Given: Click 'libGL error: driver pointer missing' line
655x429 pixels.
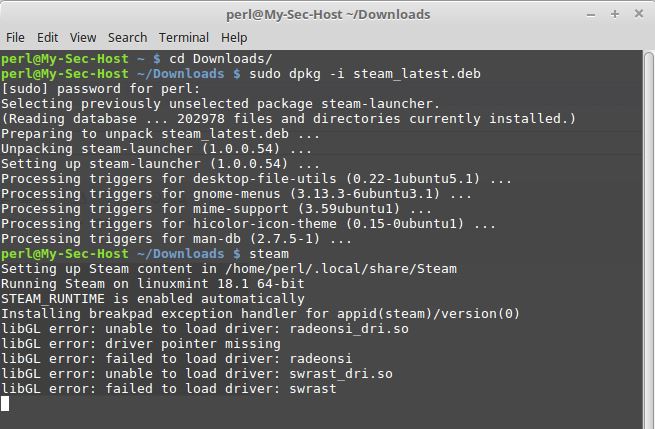Looking at the screenshot, I should [141, 344].
